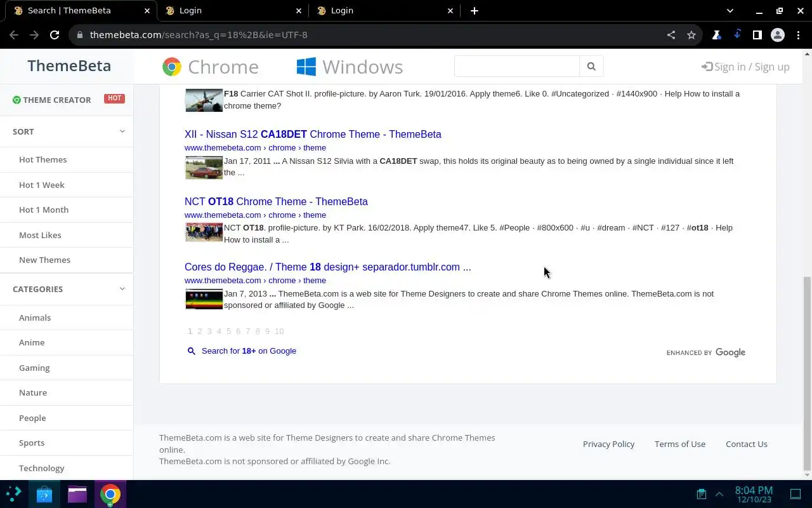
Task: Open the Privacy Policy footer link
Action: coord(608,444)
